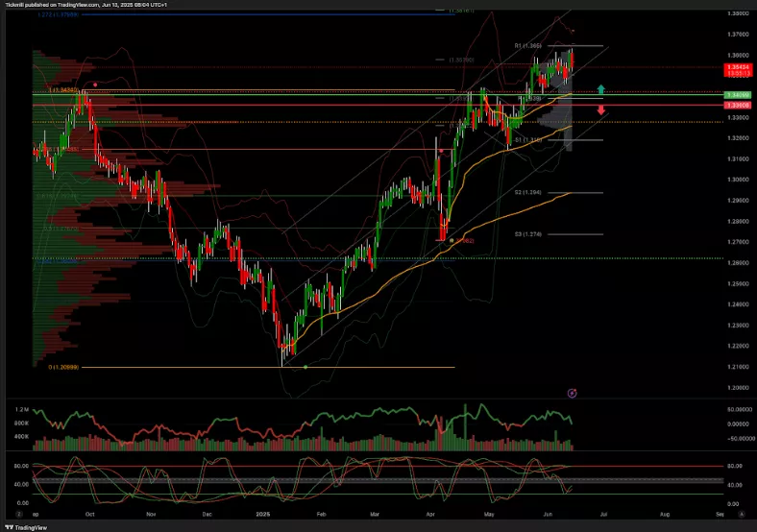Viewport: 757px width, 532px height.
Task: Select the S2 (1.294) pivot level label
Action: (x=528, y=192)
